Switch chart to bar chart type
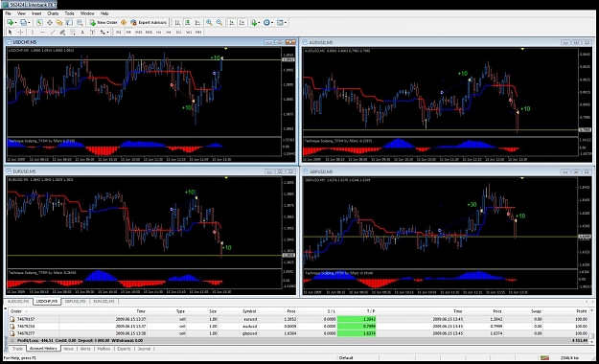 177,23
